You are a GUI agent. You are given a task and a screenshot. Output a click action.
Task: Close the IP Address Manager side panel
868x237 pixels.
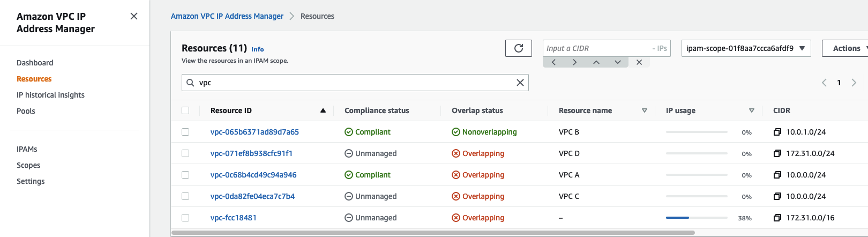[x=134, y=16]
